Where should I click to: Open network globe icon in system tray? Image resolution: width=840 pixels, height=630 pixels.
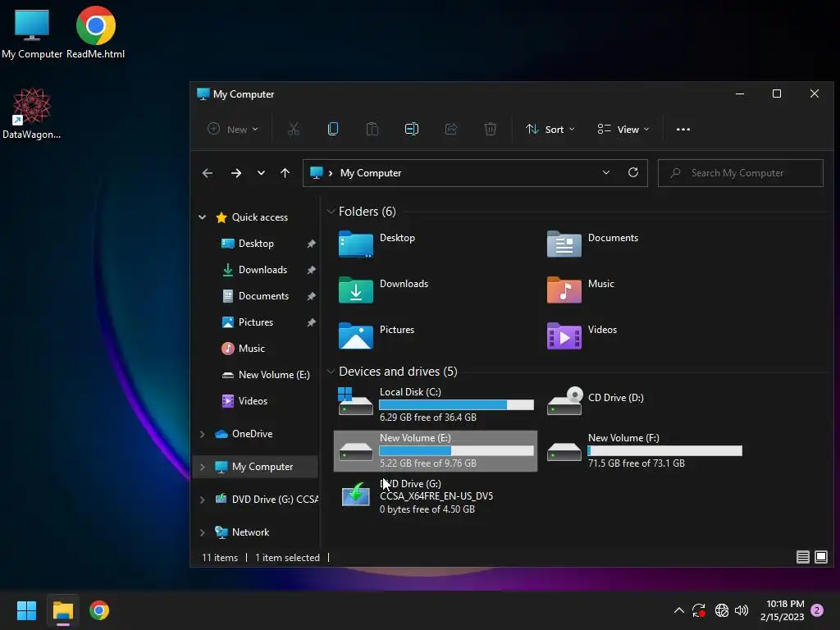click(722, 610)
